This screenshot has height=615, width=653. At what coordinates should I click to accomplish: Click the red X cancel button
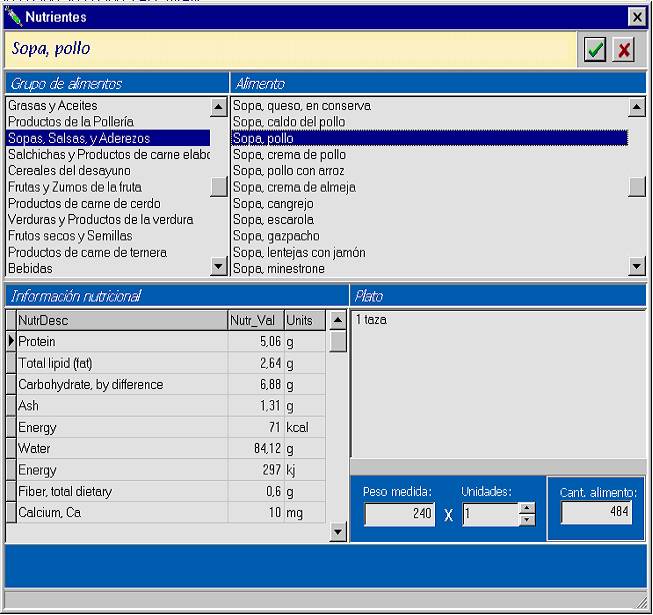pos(624,49)
